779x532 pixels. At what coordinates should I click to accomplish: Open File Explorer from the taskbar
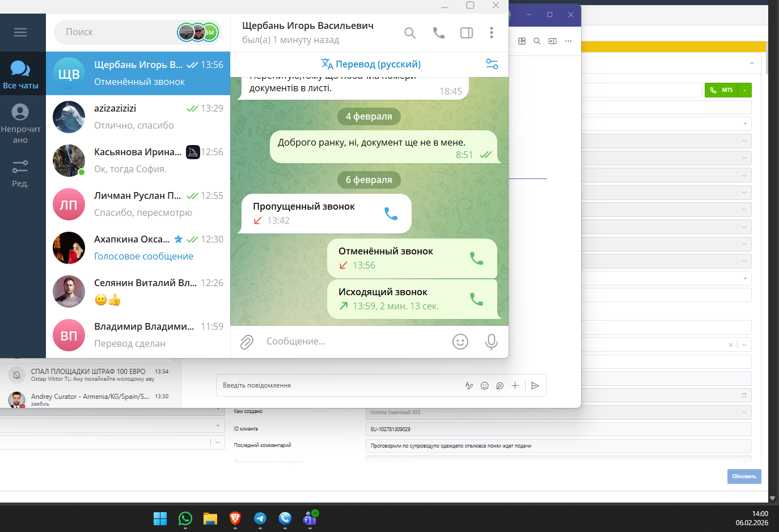(210, 518)
